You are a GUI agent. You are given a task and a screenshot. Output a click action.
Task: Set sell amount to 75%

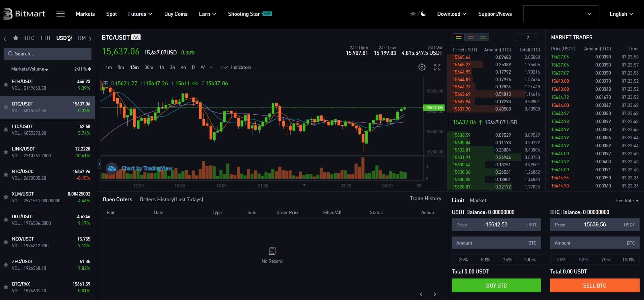coord(606,259)
